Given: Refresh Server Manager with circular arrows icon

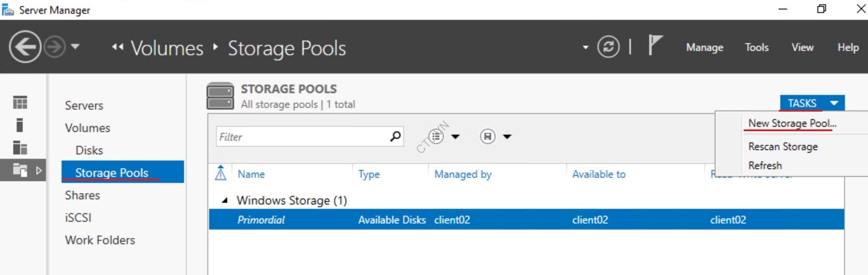Looking at the screenshot, I should 608,47.
